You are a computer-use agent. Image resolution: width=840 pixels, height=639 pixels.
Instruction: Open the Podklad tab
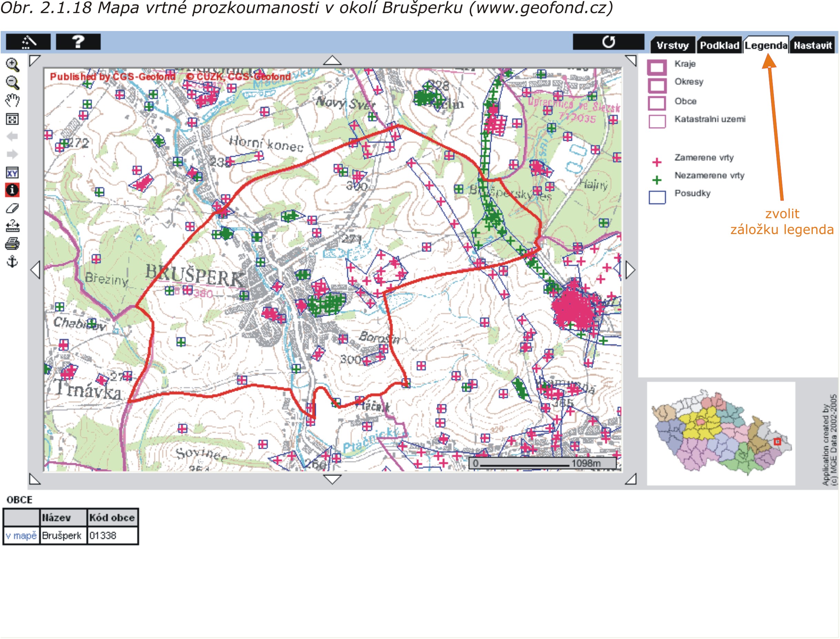click(719, 45)
